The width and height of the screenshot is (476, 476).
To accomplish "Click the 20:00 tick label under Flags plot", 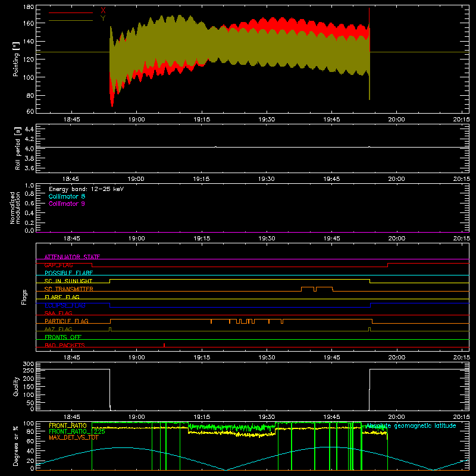I will tap(396, 358).
